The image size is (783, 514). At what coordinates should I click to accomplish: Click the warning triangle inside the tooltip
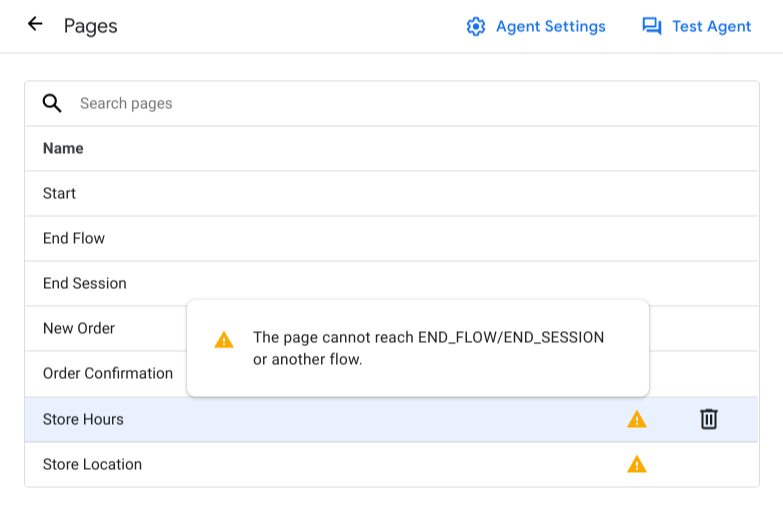pyautogui.click(x=224, y=340)
